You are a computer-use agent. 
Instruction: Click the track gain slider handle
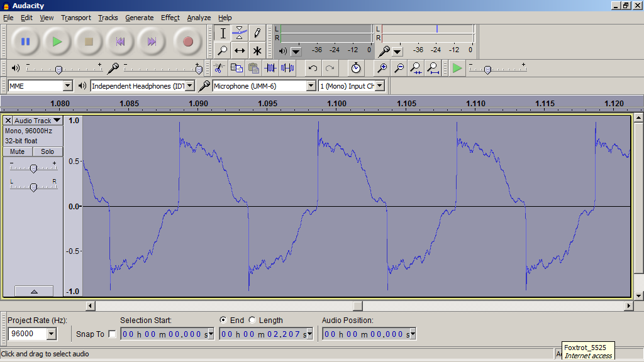point(34,168)
